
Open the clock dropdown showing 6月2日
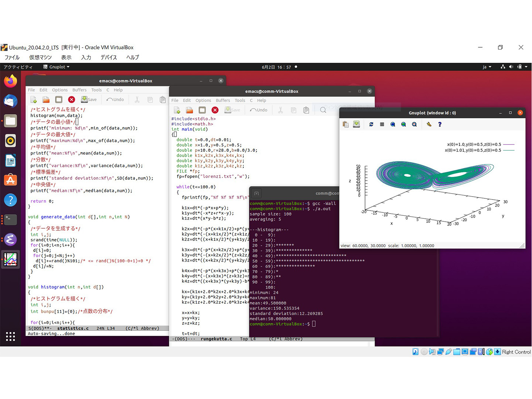pos(276,67)
